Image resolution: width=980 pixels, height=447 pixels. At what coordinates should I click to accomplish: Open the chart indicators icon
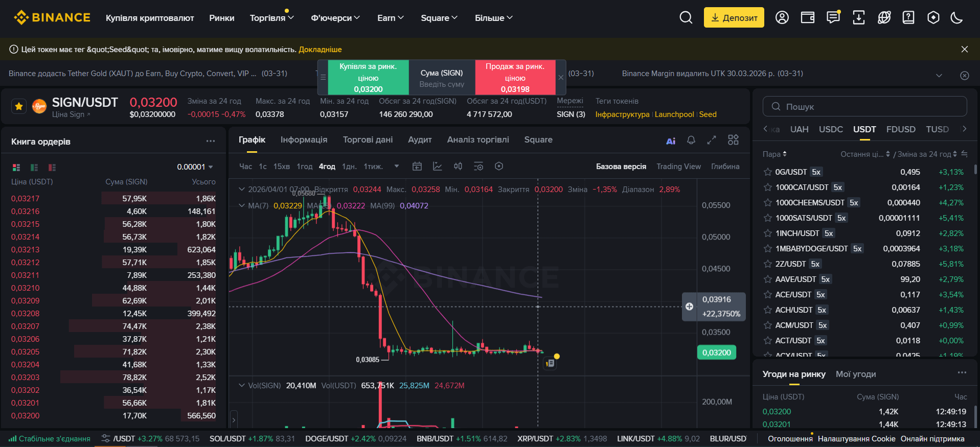(438, 167)
